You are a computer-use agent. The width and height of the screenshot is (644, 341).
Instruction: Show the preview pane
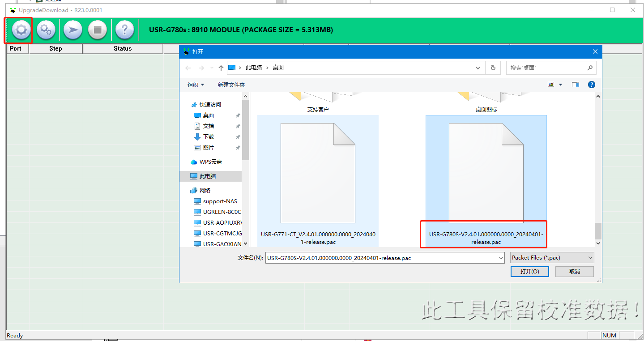click(576, 85)
